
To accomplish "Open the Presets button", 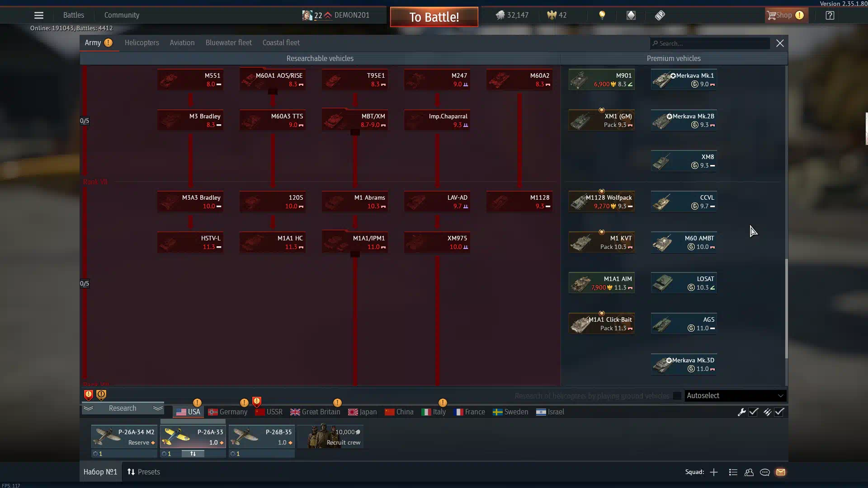I will [144, 472].
